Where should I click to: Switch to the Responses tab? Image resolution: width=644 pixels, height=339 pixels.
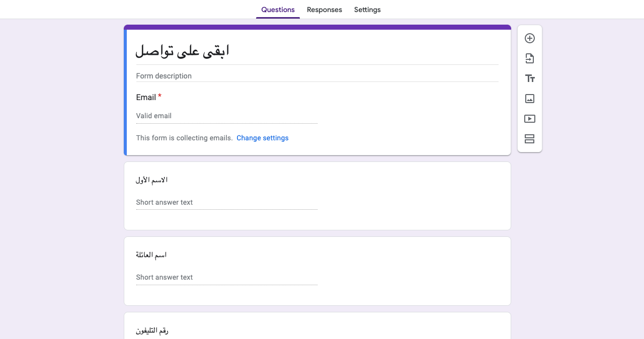point(325,10)
